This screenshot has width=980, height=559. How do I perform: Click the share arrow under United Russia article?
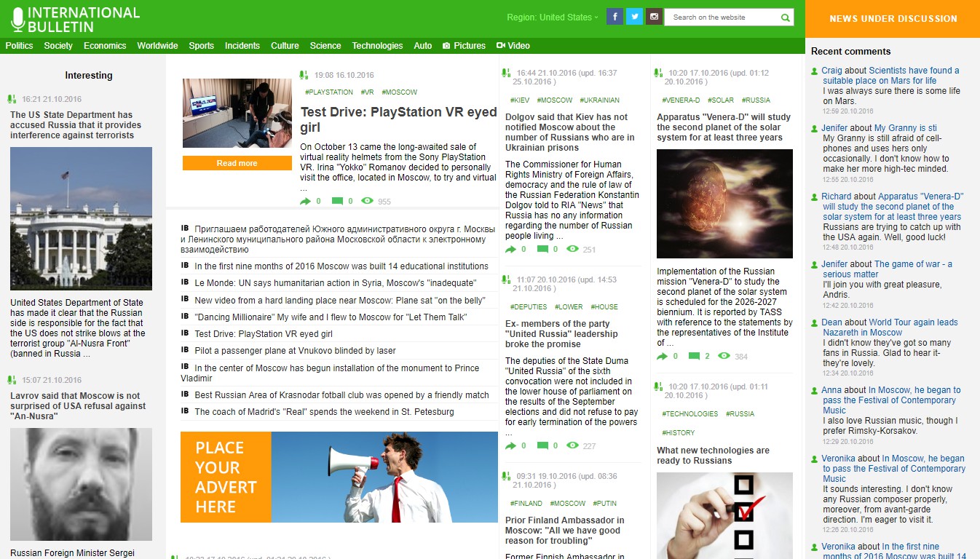510,445
